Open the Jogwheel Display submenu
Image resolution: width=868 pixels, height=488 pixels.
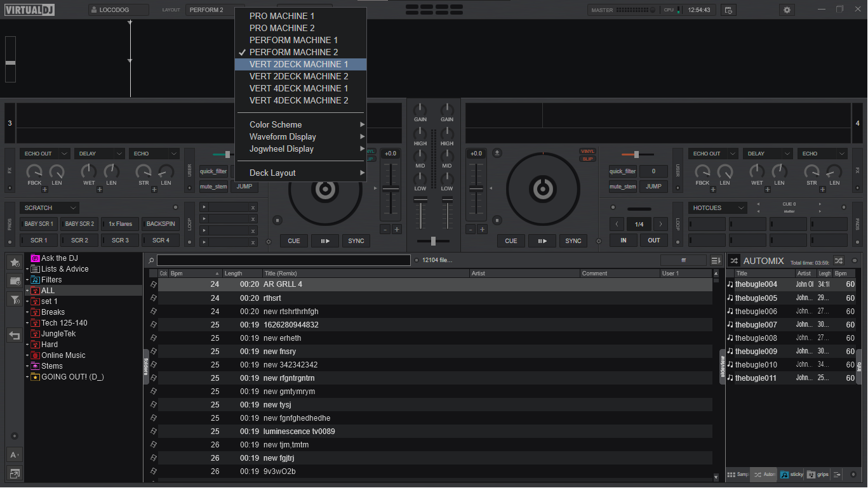coord(300,148)
